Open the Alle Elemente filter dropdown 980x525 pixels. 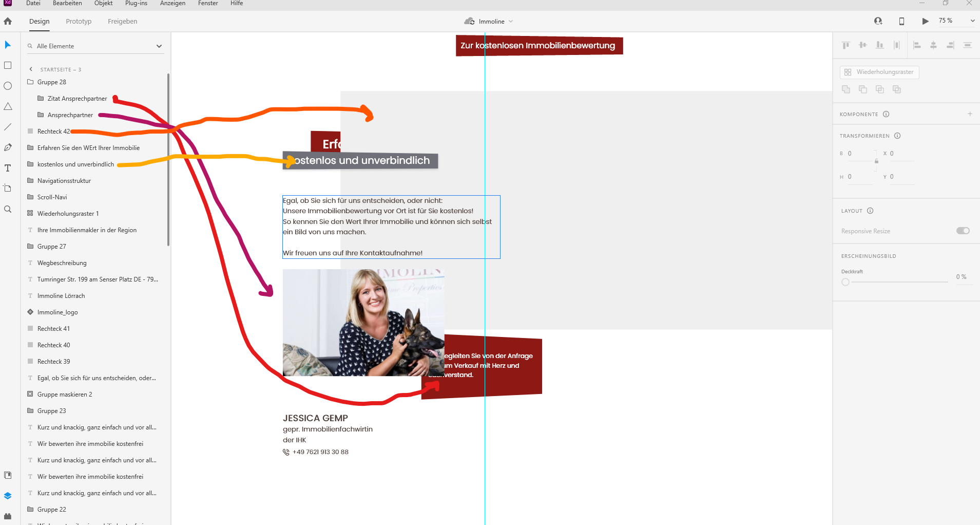pyautogui.click(x=160, y=46)
